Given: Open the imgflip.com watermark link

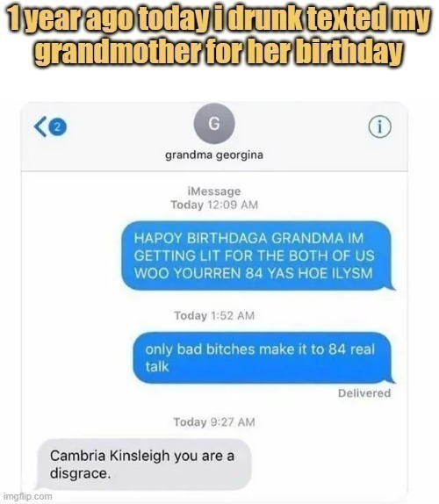Looking at the screenshot, I should [27, 496].
